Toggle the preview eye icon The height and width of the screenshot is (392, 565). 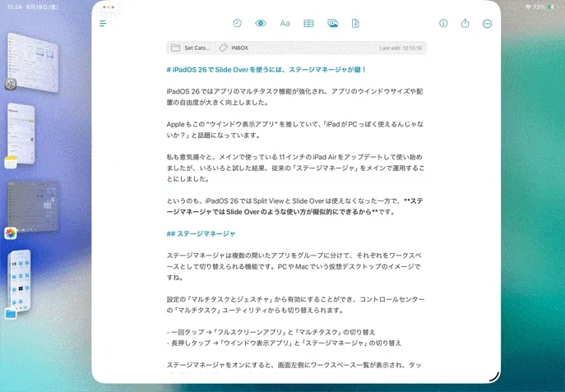click(x=261, y=23)
